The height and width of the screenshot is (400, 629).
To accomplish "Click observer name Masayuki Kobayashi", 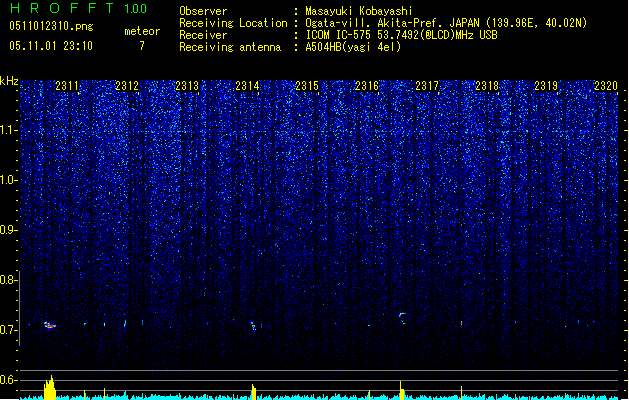I will tap(358, 11).
